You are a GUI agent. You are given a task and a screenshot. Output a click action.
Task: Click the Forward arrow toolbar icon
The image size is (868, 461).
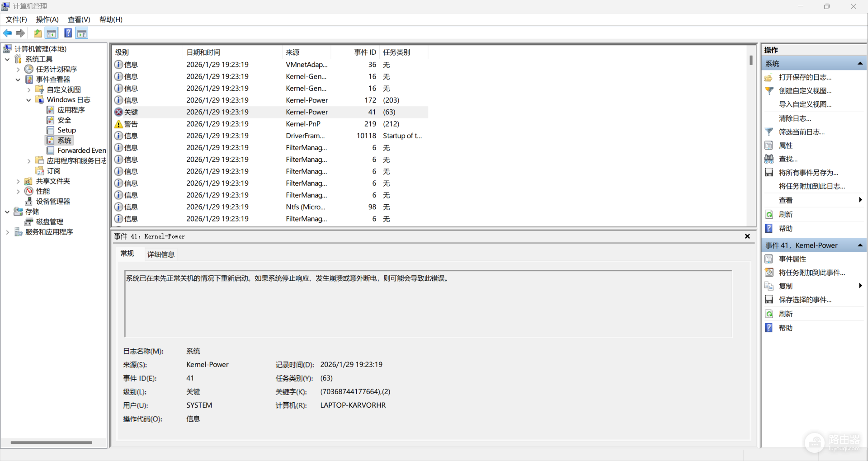(20, 33)
